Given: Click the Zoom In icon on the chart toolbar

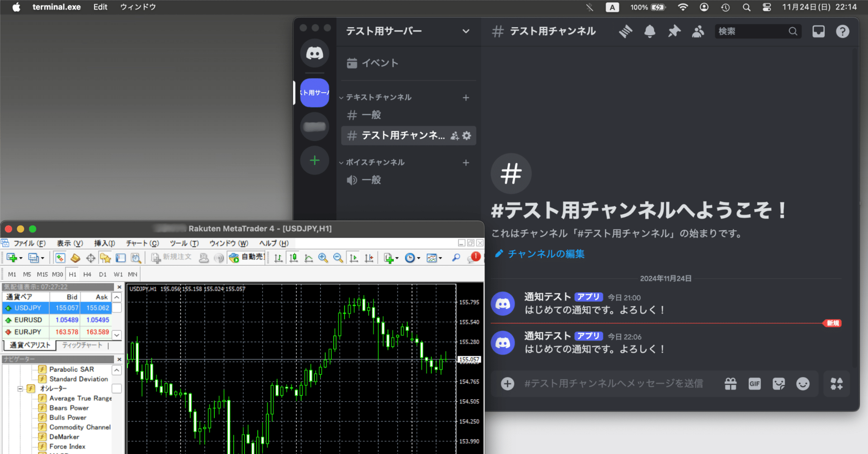Looking at the screenshot, I should click(322, 257).
